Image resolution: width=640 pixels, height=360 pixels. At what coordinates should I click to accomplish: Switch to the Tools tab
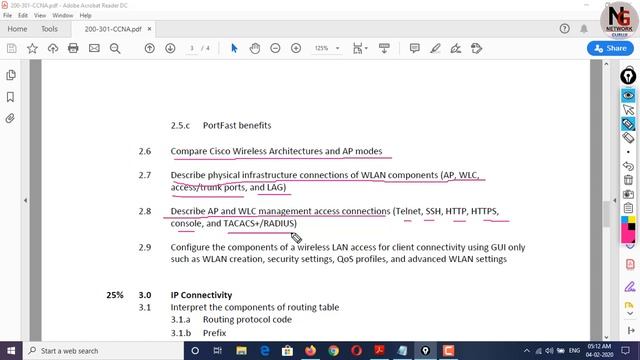49,29
